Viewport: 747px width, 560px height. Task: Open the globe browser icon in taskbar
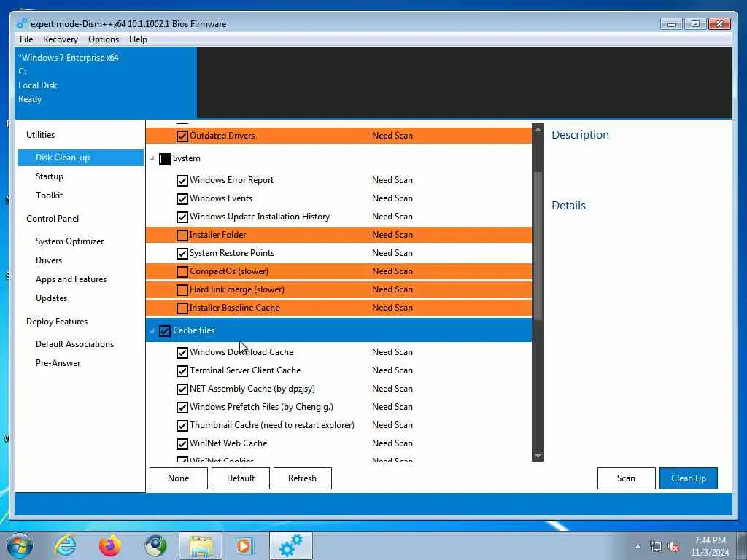pos(155,545)
